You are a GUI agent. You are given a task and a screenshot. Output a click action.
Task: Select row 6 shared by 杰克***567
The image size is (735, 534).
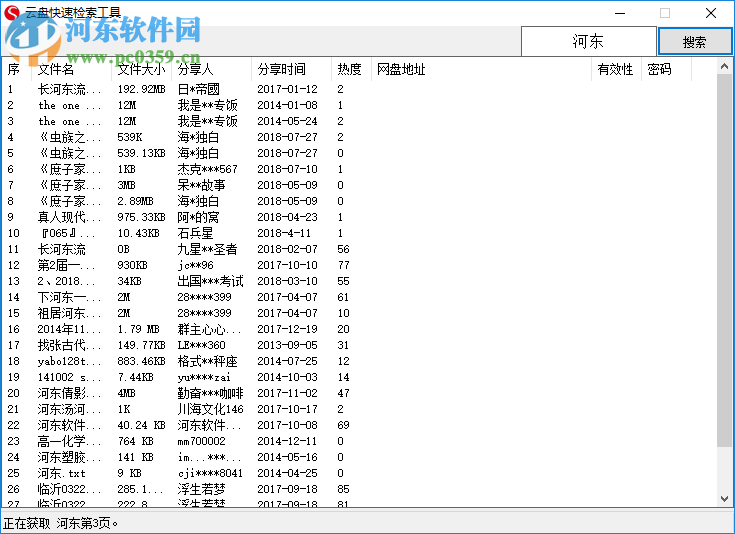point(359,169)
